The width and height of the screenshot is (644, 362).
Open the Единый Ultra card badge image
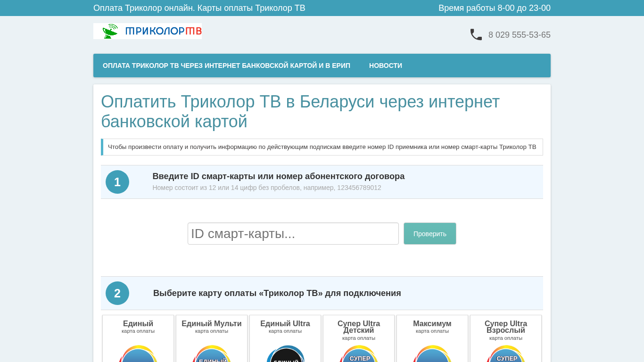coord(285,354)
